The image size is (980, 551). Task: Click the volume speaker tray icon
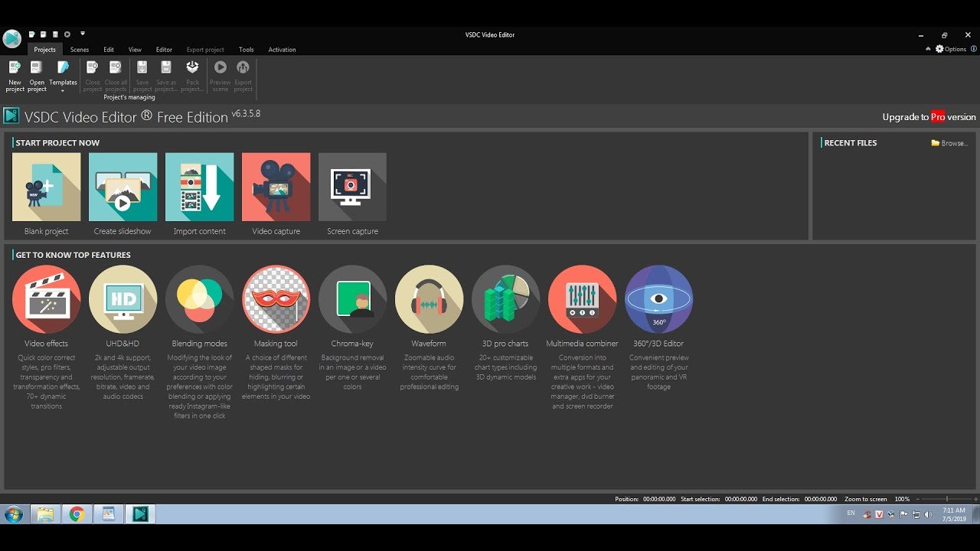(927, 515)
